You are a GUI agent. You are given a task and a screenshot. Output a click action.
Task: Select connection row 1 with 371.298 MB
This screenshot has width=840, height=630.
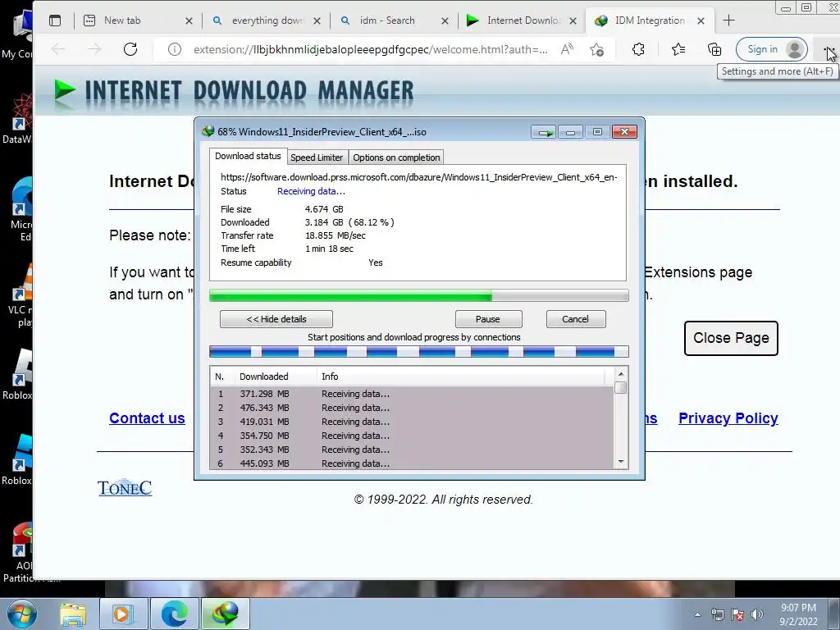(x=412, y=394)
